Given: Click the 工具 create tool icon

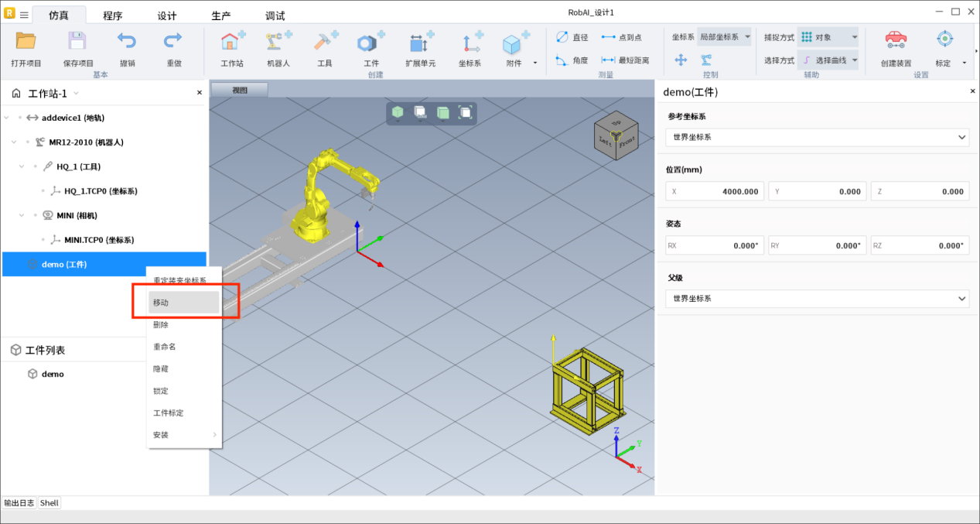Looking at the screenshot, I should (325, 43).
